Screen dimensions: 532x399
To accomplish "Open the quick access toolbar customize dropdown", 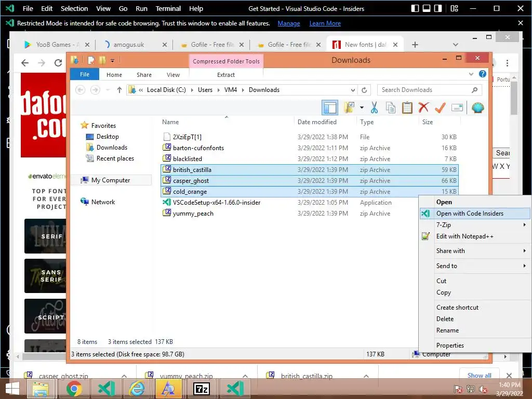I will [112, 61].
